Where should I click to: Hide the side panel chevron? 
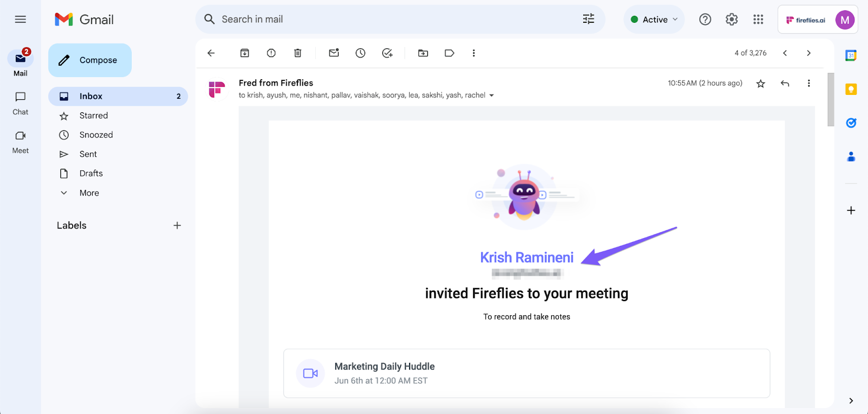tap(851, 401)
